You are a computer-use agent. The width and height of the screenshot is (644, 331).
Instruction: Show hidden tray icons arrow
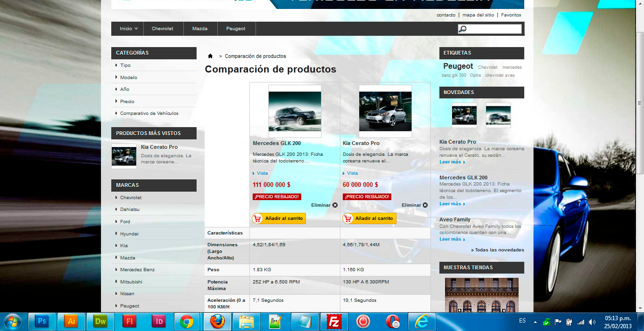[x=535, y=323]
